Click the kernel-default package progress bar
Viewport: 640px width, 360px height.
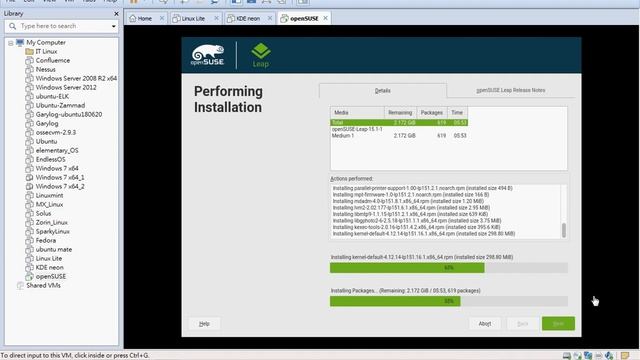tap(449, 268)
